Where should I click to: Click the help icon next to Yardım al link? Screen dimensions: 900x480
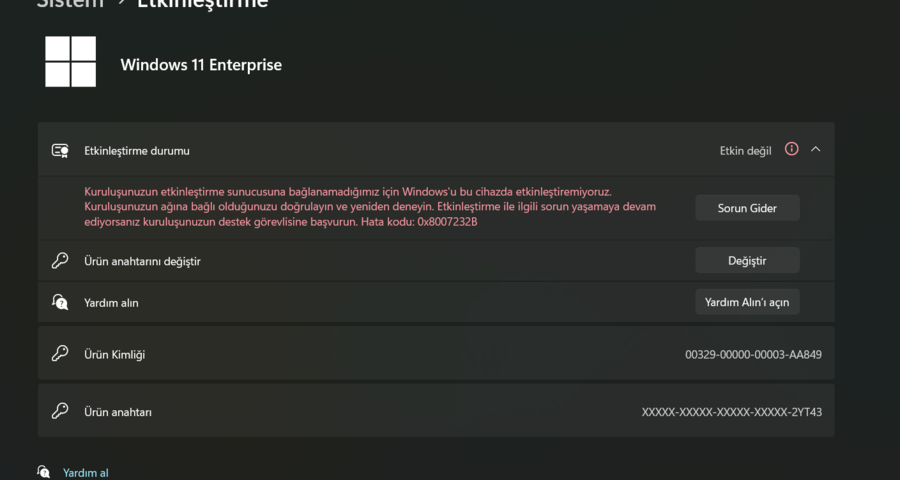44,473
